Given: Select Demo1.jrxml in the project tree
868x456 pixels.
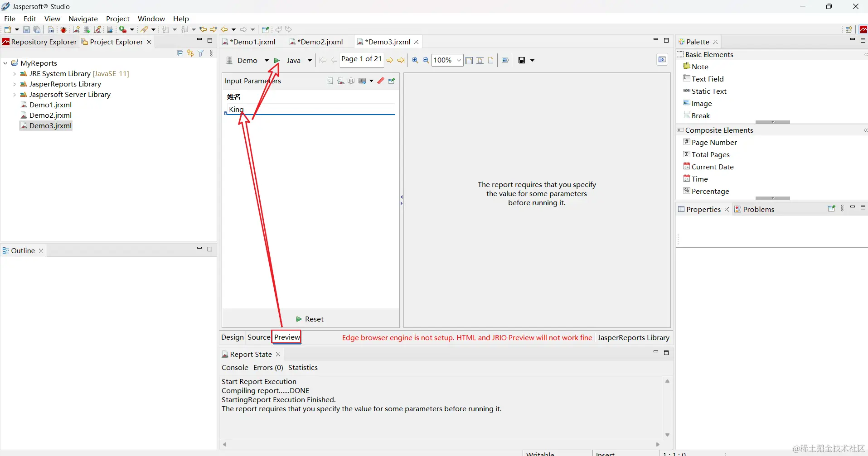Looking at the screenshot, I should pos(46,105).
